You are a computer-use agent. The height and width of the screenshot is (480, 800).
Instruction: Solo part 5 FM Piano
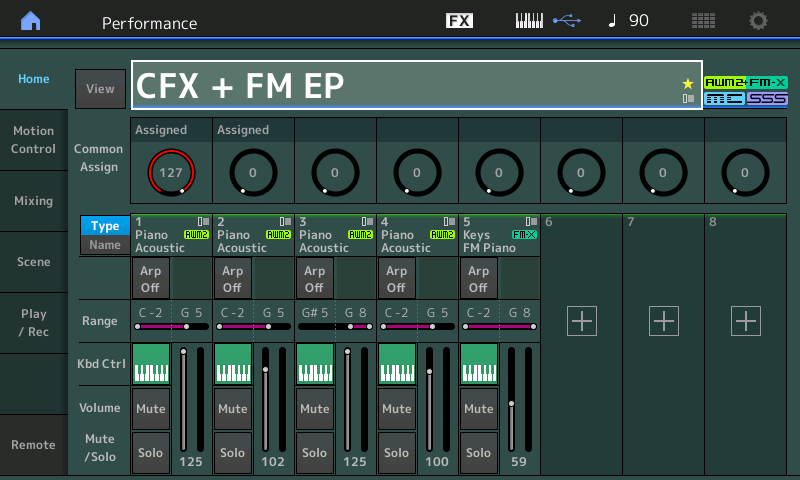(x=478, y=452)
